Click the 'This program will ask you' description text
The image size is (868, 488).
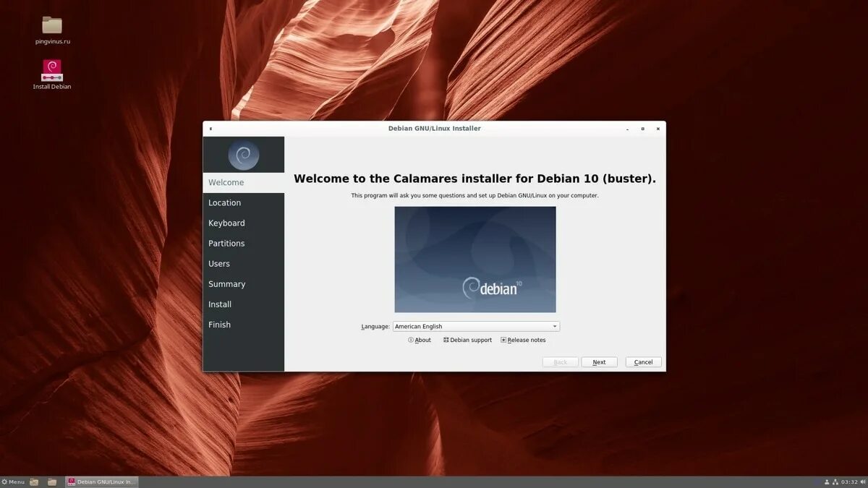coord(475,196)
